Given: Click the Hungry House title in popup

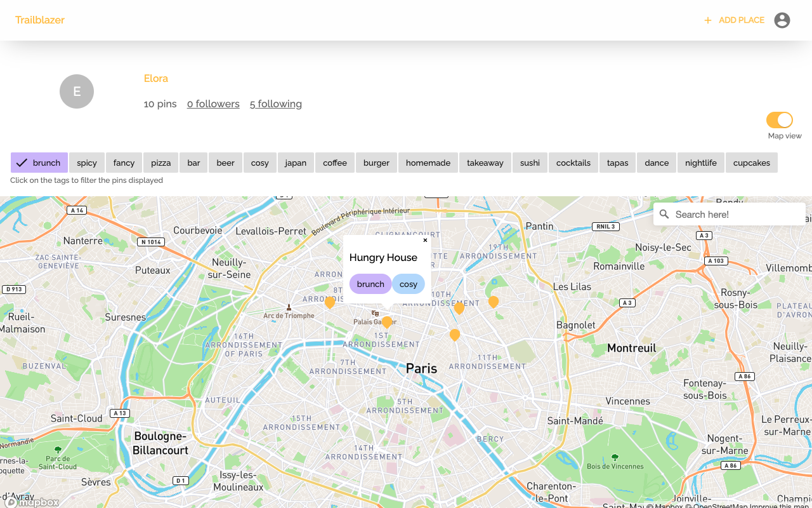Looking at the screenshot, I should pyautogui.click(x=383, y=257).
